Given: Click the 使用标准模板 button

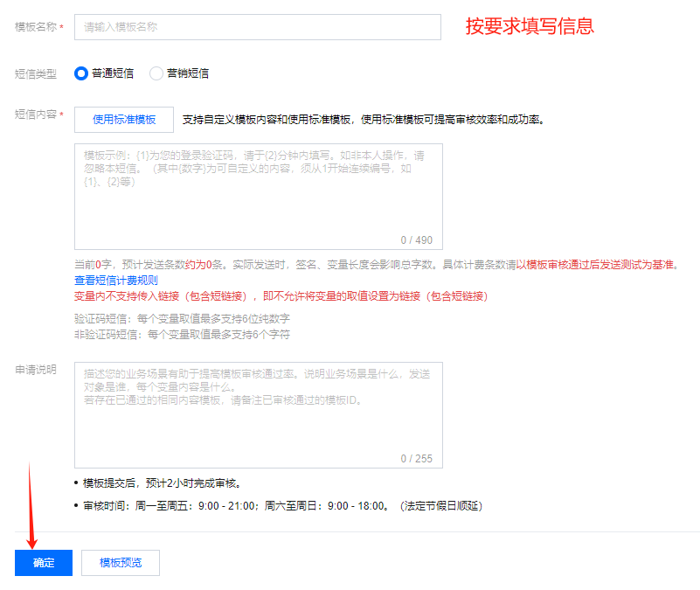Looking at the screenshot, I should click(124, 120).
